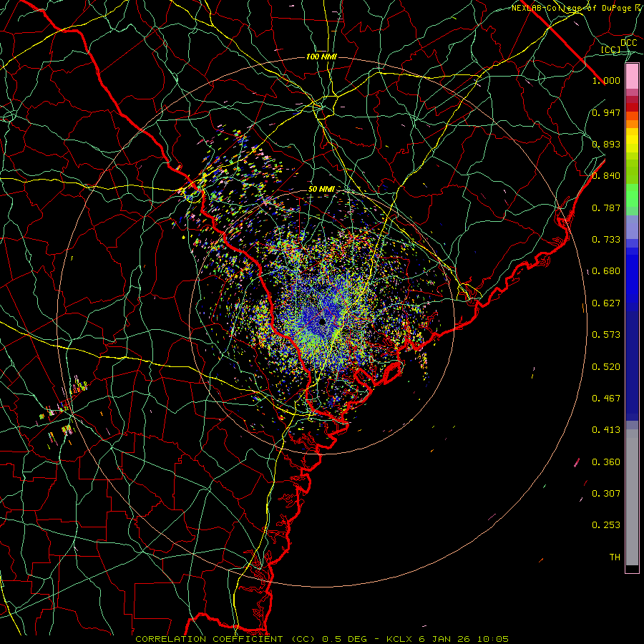Click the TH threshold label on scale
The width and height of the screenshot is (644, 644).
click(615, 557)
